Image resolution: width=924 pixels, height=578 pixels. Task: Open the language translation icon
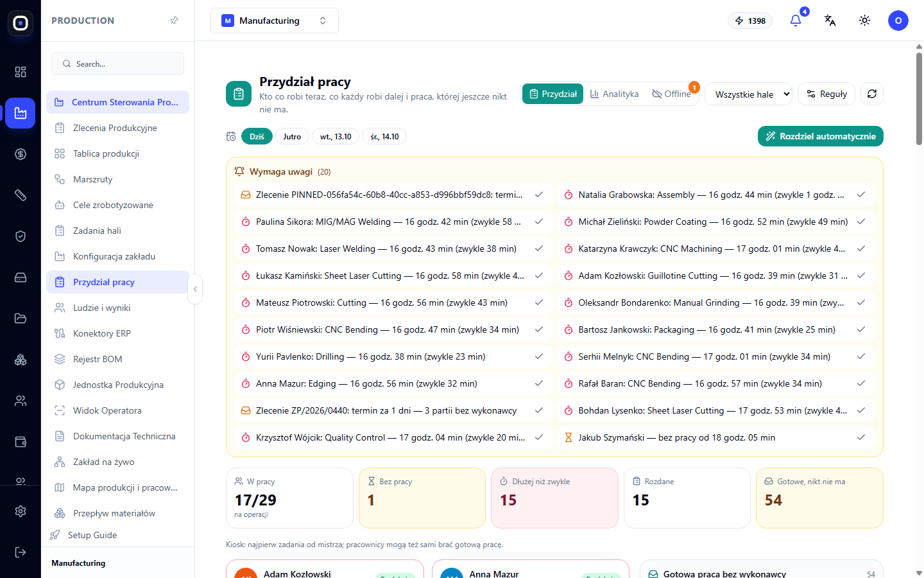coord(830,21)
